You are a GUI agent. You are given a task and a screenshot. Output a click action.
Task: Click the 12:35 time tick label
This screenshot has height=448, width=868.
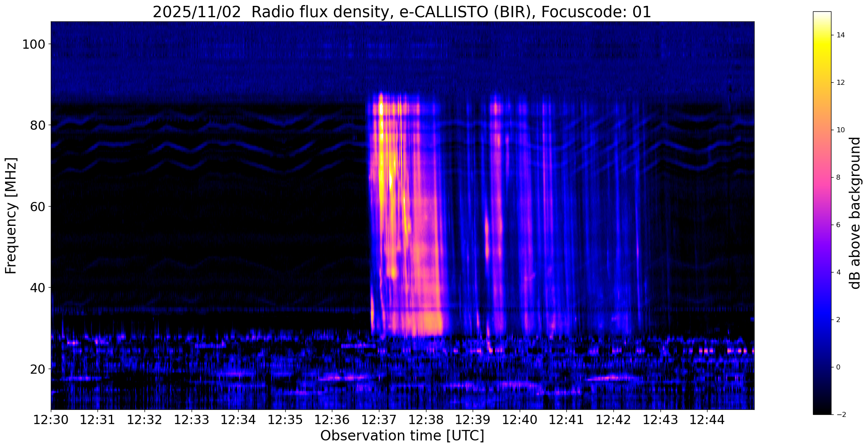285,420
